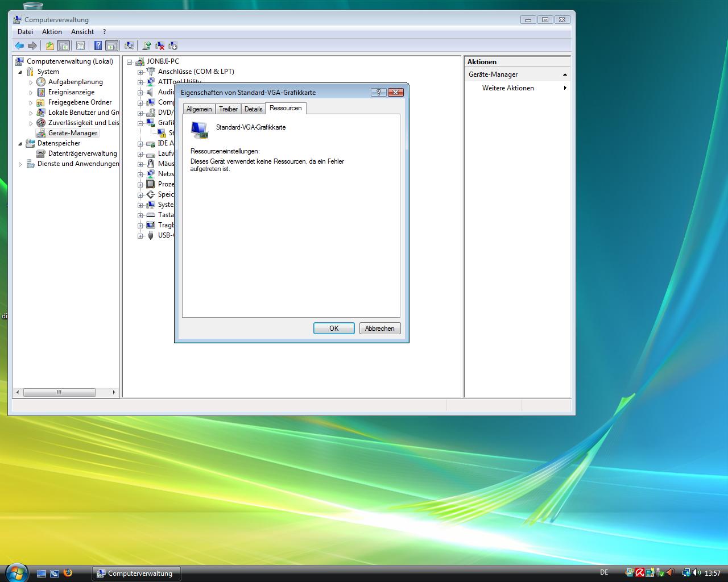Image resolution: width=728 pixels, height=582 pixels.
Task: Click the keyboard category icon
Action: click(150, 215)
